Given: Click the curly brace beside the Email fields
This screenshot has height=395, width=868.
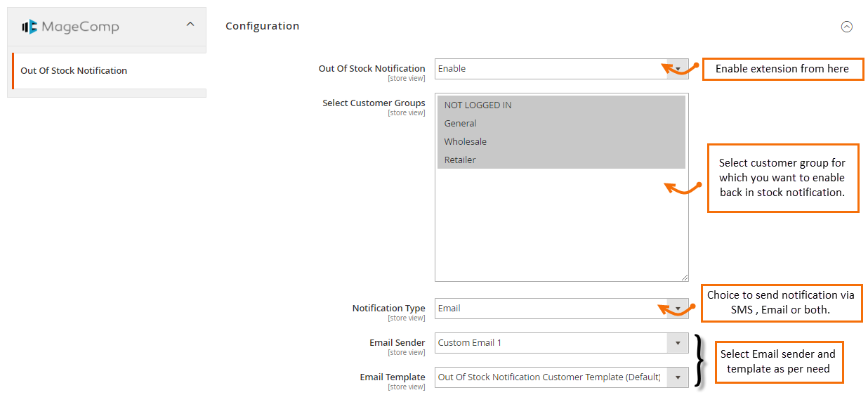Looking at the screenshot, I should [x=698, y=360].
